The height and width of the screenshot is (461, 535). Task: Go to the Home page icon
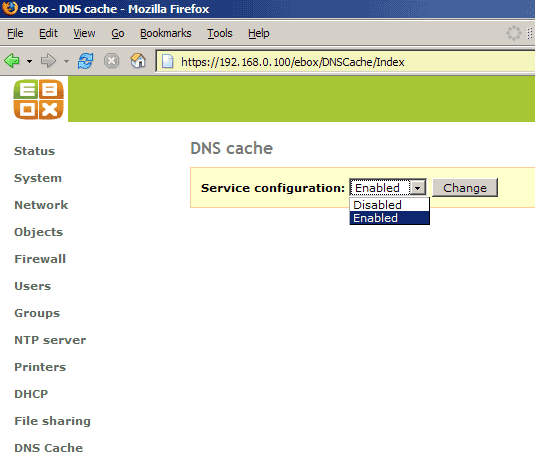click(x=138, y=61)
